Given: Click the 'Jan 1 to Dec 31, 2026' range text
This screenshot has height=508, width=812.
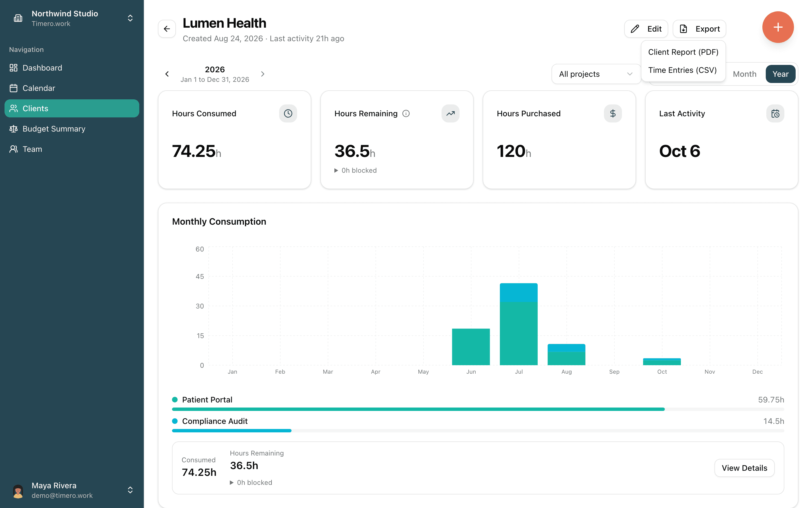Looking at the screenshot, I should point(215,80).
